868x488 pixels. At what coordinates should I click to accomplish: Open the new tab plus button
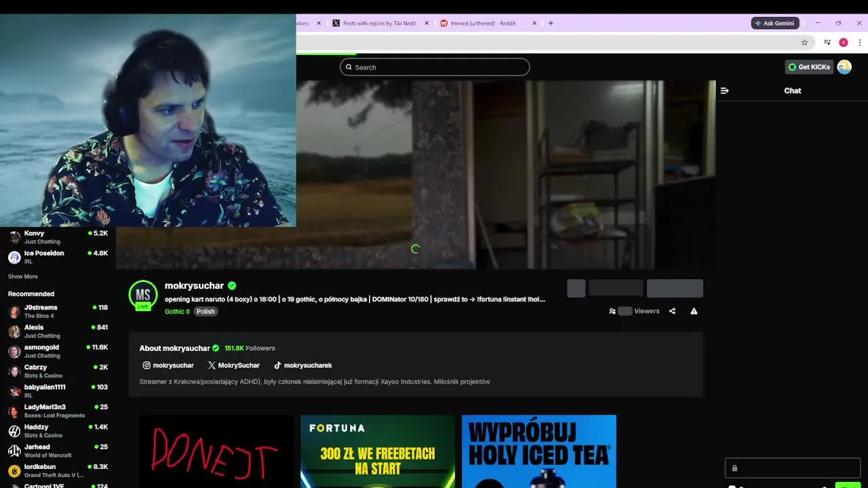coord(551,23)
